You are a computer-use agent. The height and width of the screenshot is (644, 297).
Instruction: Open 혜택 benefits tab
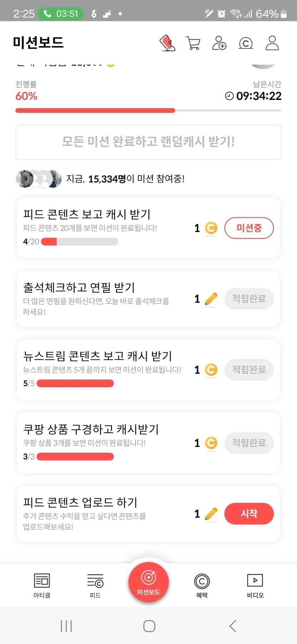point(202,585)
